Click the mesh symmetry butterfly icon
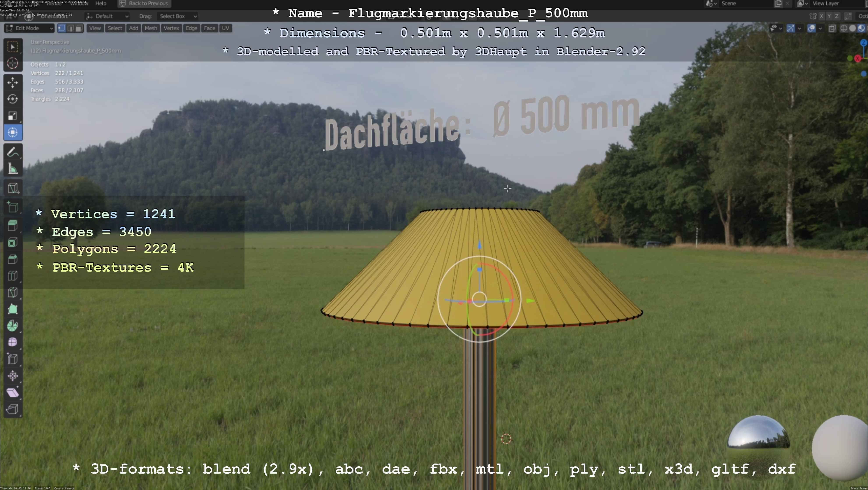This screenshot has height=490, width=868. pos(813,16)
